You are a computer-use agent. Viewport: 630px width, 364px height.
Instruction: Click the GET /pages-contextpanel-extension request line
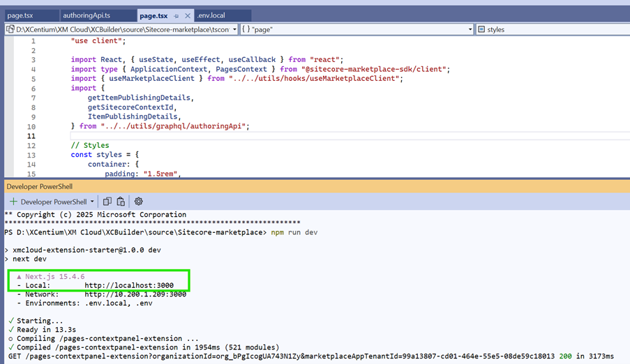point(311,356)
